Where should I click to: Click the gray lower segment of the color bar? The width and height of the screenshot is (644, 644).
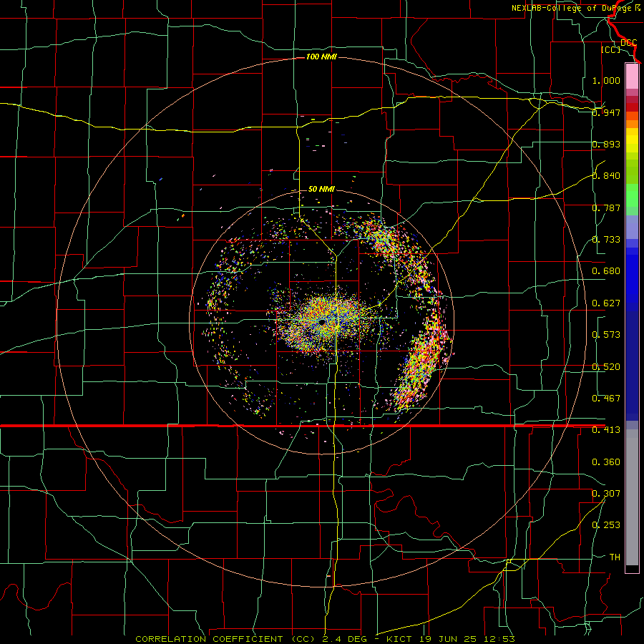click(x=632, y=497)
